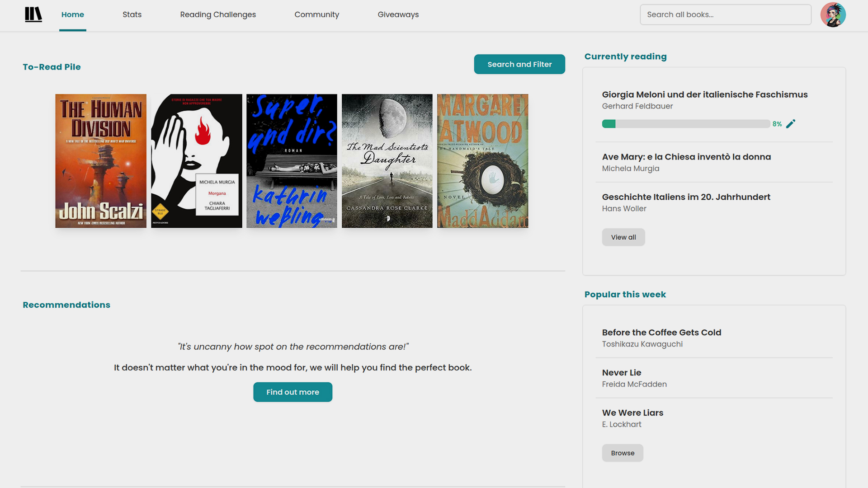Focus the Search all books field

(725, 14)
